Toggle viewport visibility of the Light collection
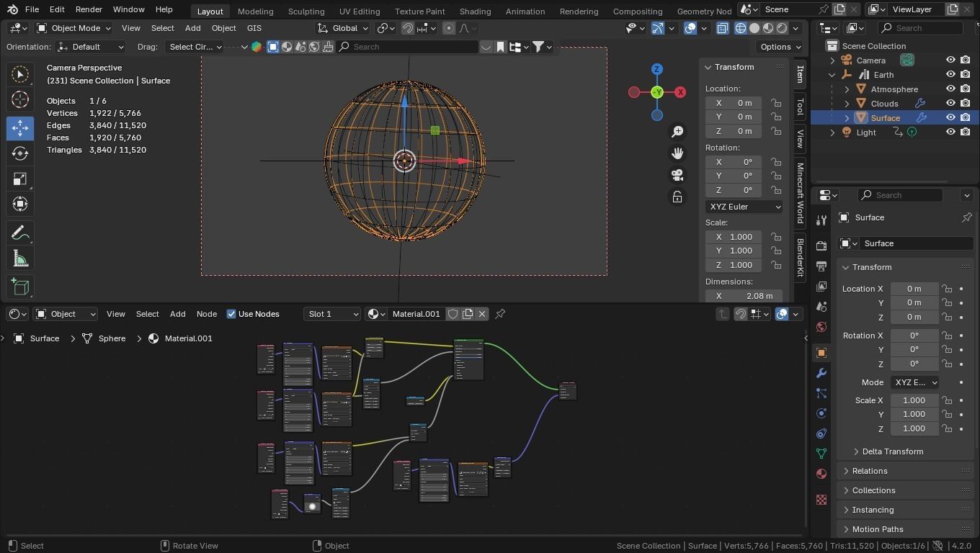 pyautogui.click(x=950, y=132)
